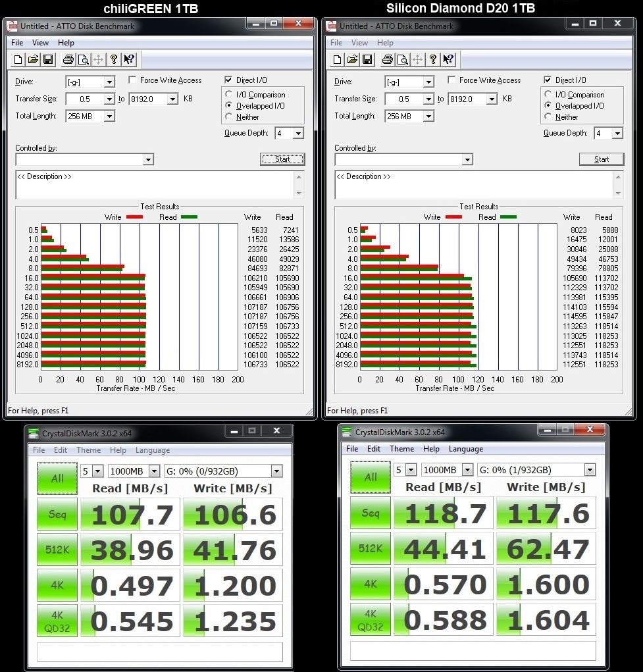Select Overlapped I/O radio in chiliGREEN ATTO window

pos(229,105)
